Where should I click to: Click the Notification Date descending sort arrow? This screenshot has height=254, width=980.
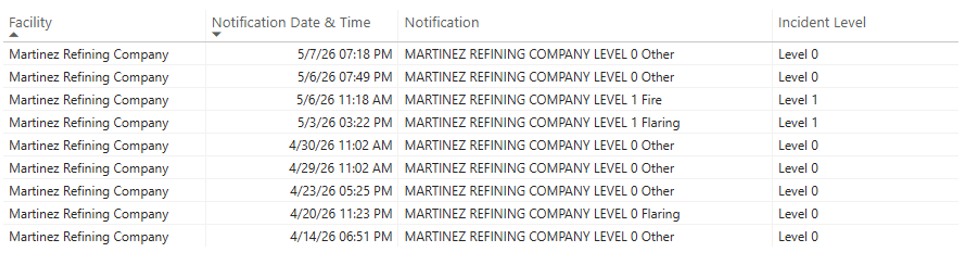click(216, 35)
